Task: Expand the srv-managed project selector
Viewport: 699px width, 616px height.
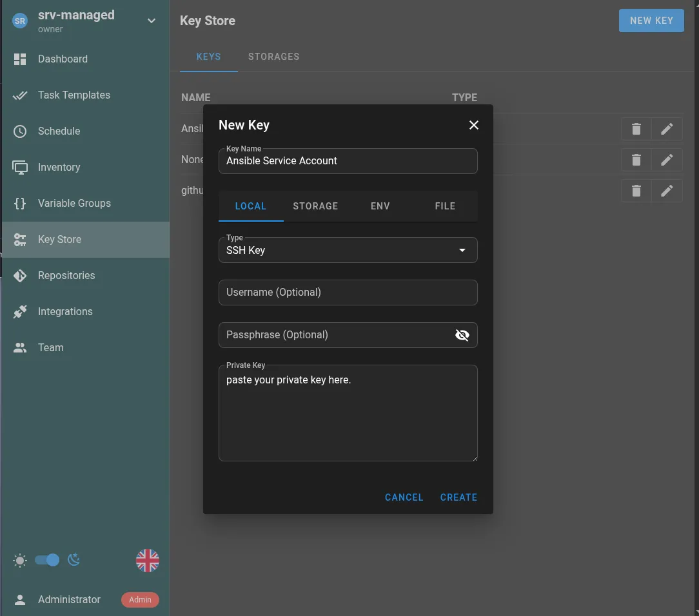Action: point(151,20)
